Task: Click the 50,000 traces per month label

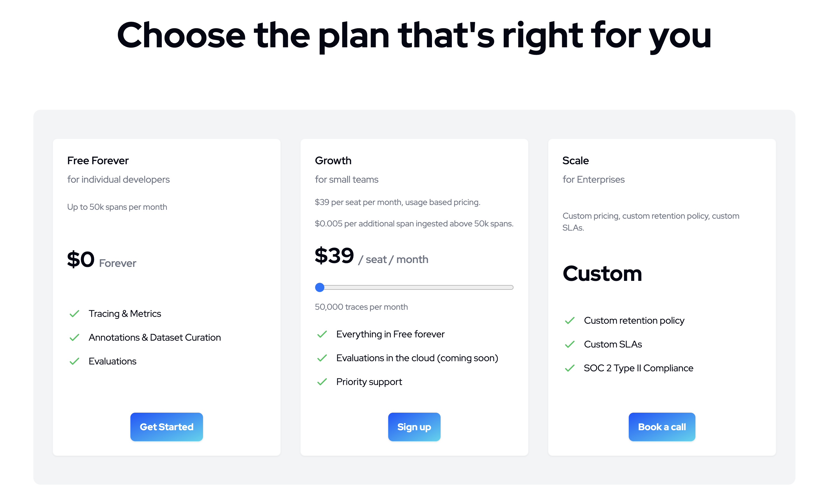Action: (361, 307)
